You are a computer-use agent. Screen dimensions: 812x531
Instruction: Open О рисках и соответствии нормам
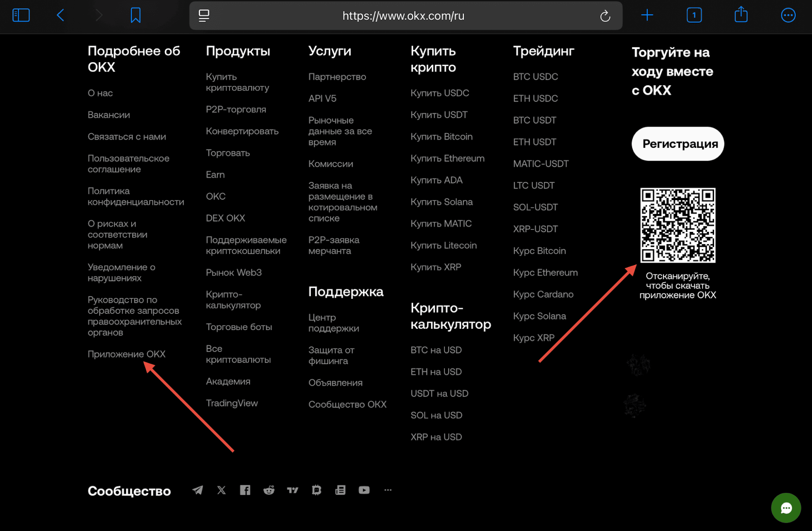pyautogui.click(x=117, y=235)
